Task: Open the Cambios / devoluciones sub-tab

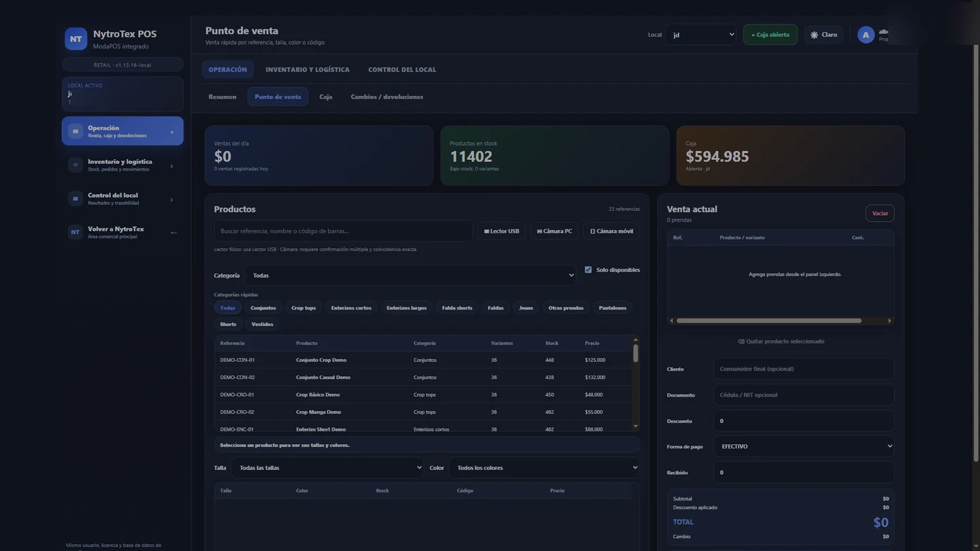Action: click(387, 97)
